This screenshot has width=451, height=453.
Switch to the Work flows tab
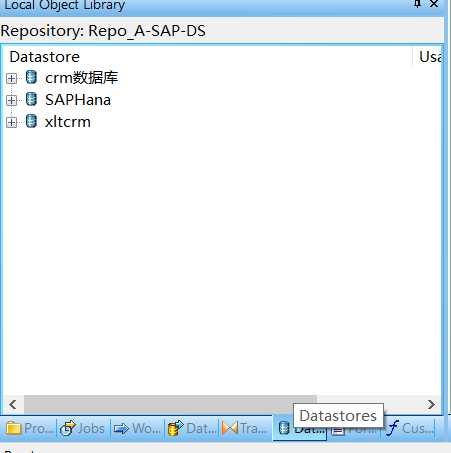[137, 428]
